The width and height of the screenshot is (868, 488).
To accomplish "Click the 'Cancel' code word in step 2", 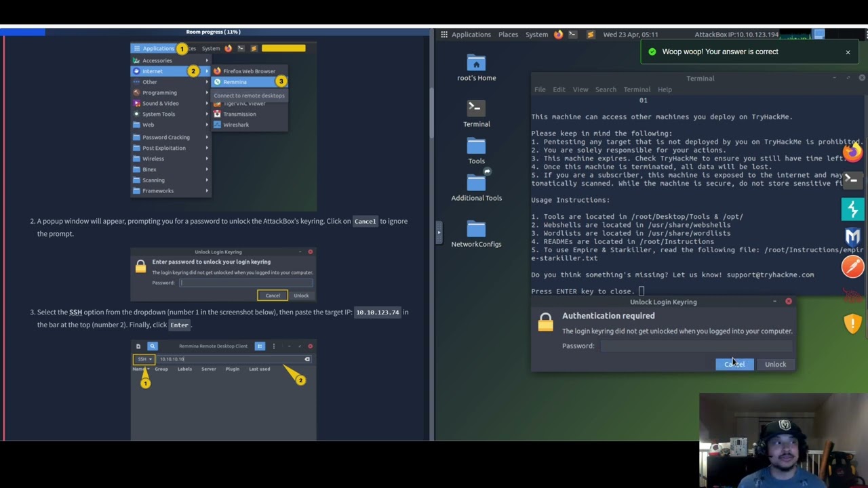I will (x=365, y=222).
